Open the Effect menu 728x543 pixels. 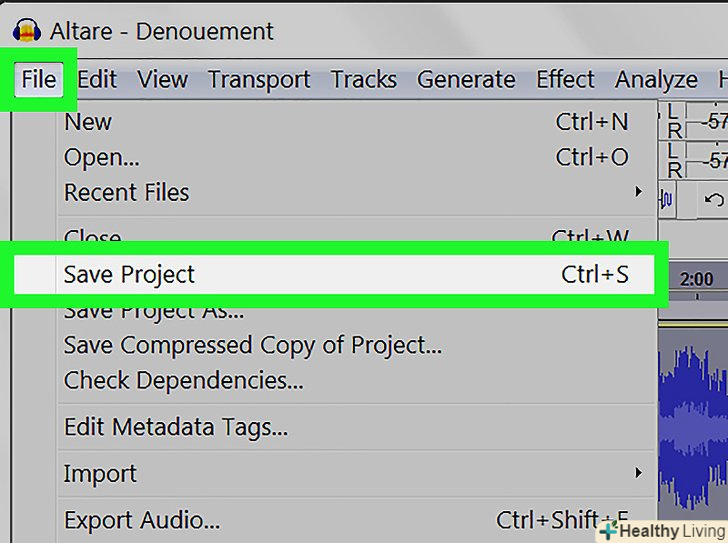coord(565,80)
